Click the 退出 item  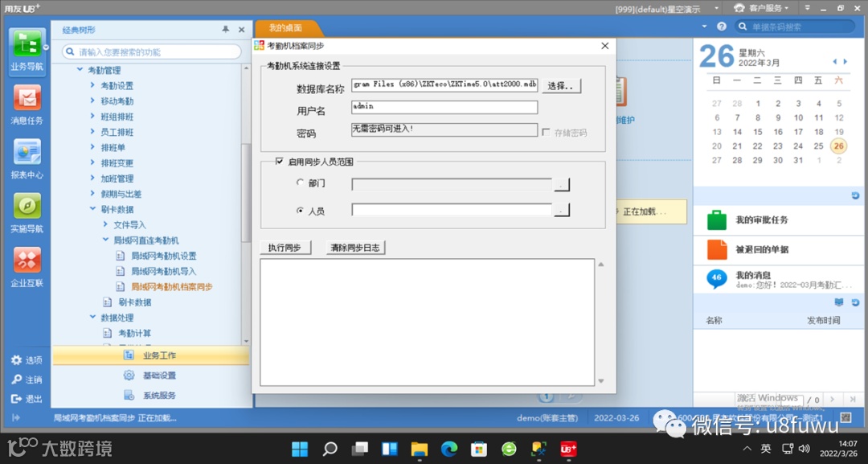(27, 399)
